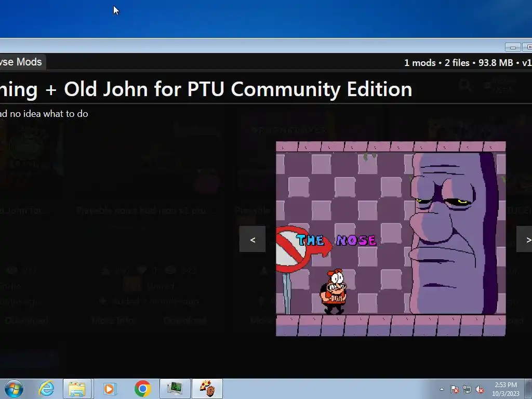532x399 pixels.
Task: Open Windows Explorer from the taskbar
Action: 77,389
